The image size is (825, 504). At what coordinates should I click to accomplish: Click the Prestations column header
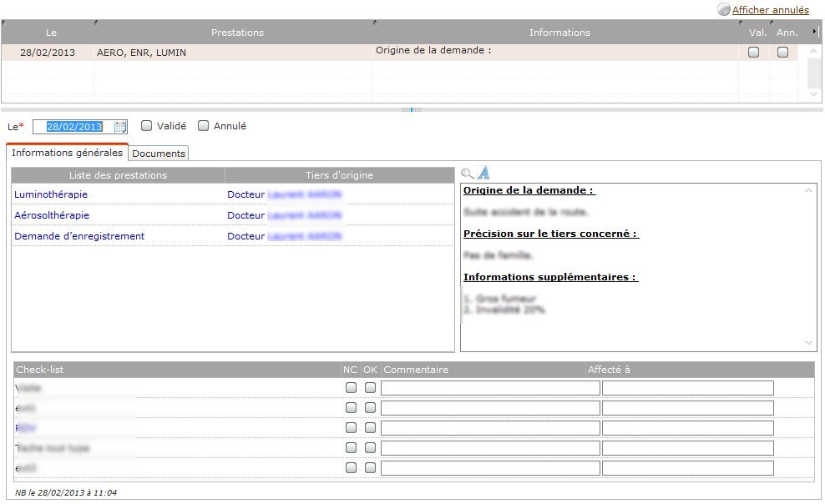237,33
